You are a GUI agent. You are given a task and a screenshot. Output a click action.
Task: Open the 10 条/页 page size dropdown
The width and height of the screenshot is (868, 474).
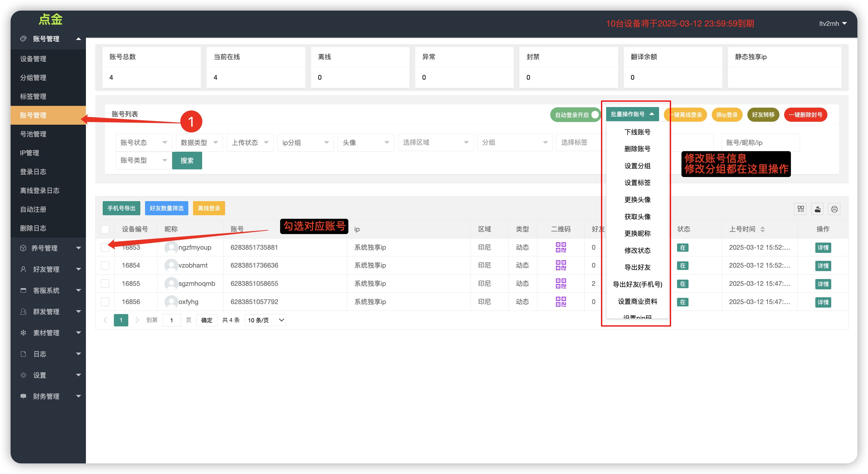[265, 320]
